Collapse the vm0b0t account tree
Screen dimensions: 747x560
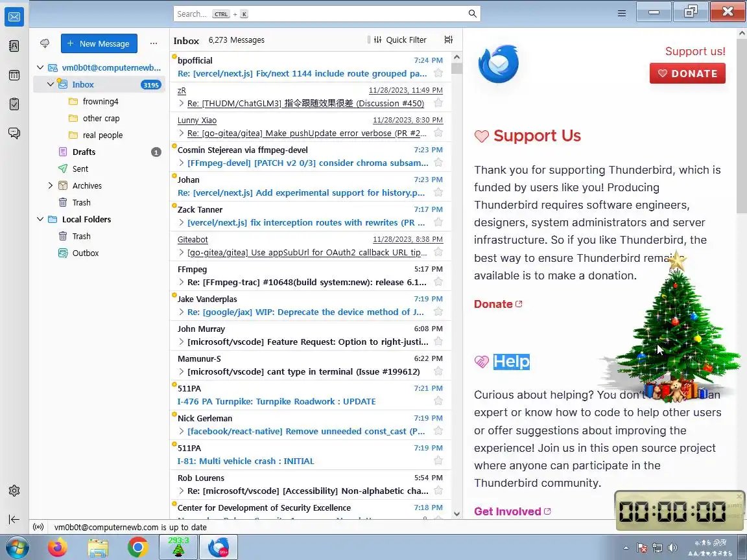tap(40, 67)
